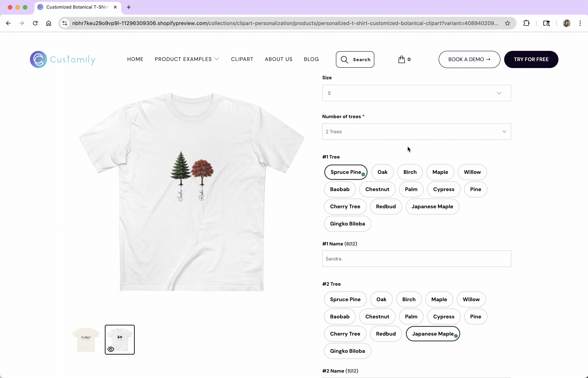Expand the Number of trees dropdown
This screenshot has width=588, height=378.
pos(417,132)
